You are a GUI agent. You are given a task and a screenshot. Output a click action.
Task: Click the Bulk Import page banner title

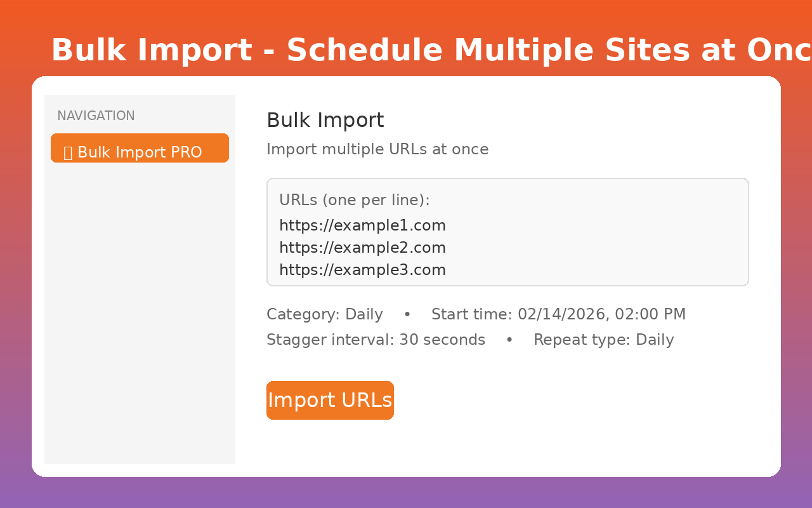click(x=431, y=50)
